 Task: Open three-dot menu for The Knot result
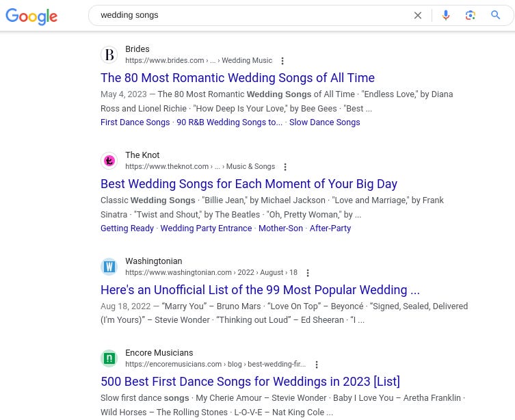285,167
